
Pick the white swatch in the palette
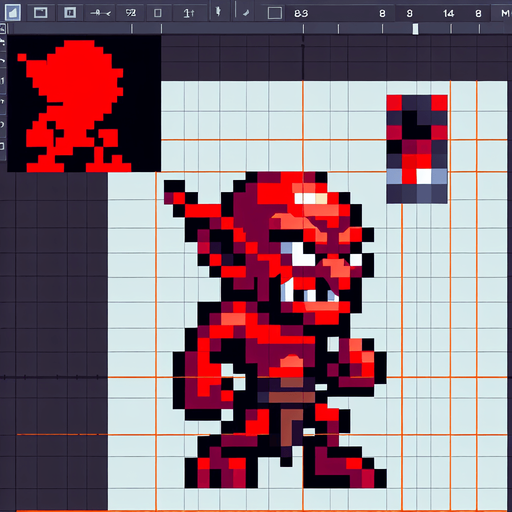[424, 176]
